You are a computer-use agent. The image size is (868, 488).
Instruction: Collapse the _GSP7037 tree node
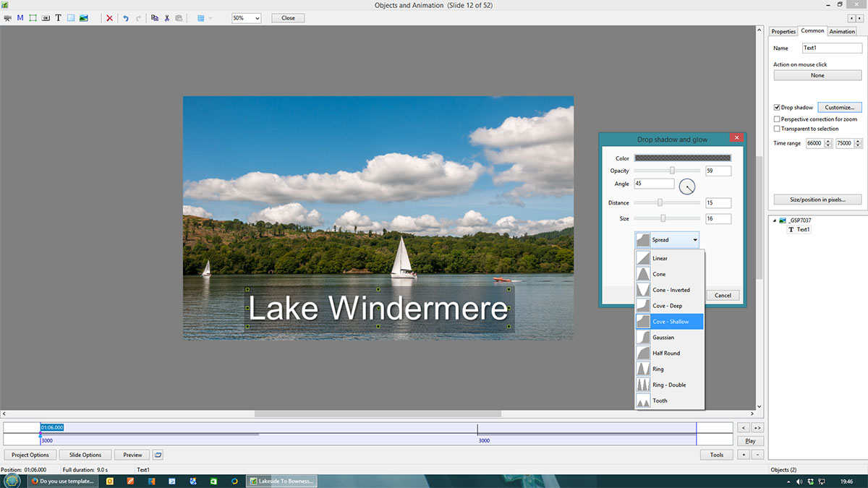[775, 221]
